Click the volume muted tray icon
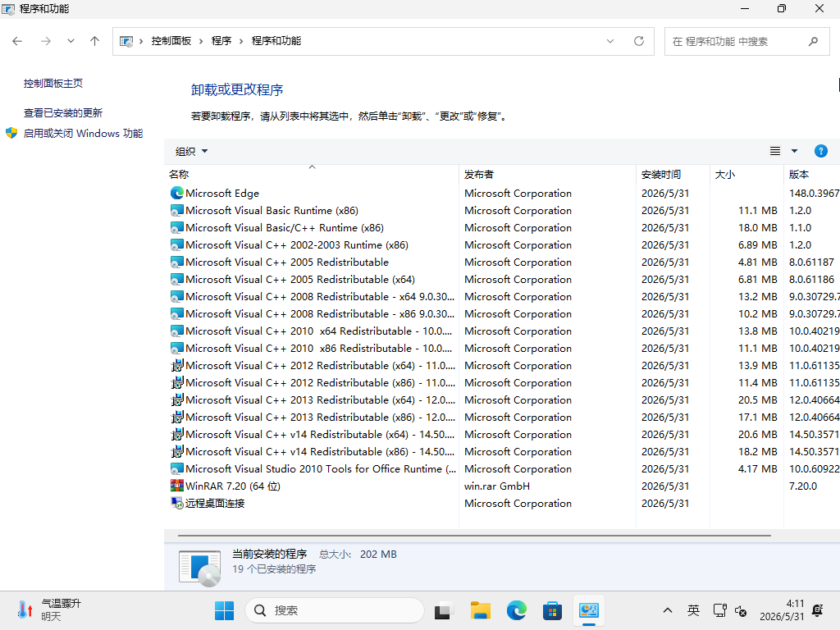The height and width of the screenshot is (630, 840). pos(741,610)
